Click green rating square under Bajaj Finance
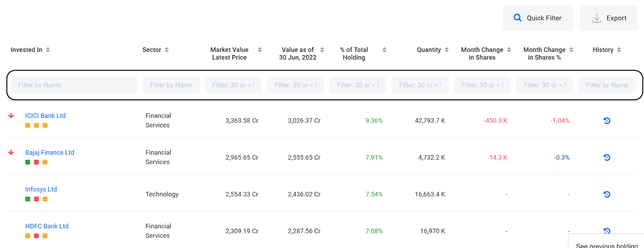The width and height of the screenshot is (644, 248). [x=28, y=162]
